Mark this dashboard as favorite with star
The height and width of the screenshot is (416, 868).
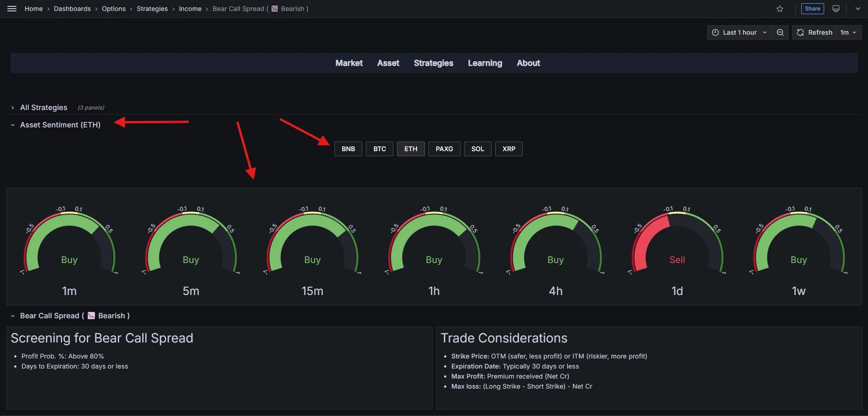tap(780, 8)
